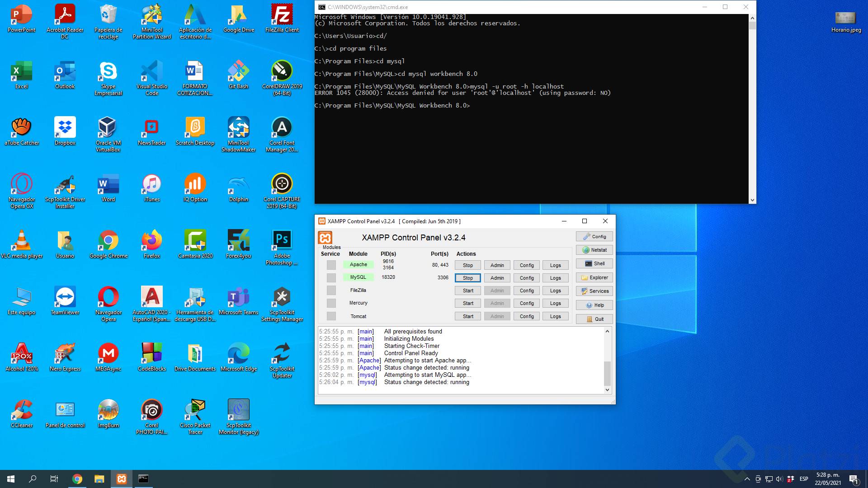Open File Explorer from the taskbar

99,479
